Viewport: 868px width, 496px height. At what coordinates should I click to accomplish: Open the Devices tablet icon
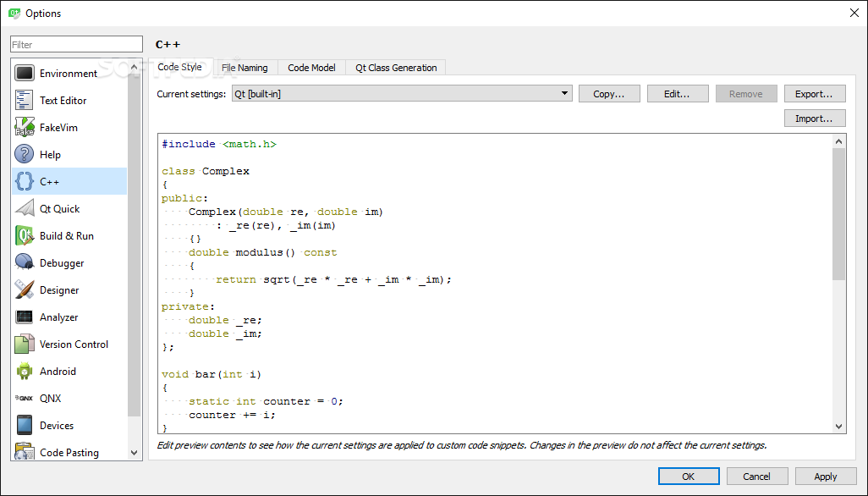pos(25,426)
